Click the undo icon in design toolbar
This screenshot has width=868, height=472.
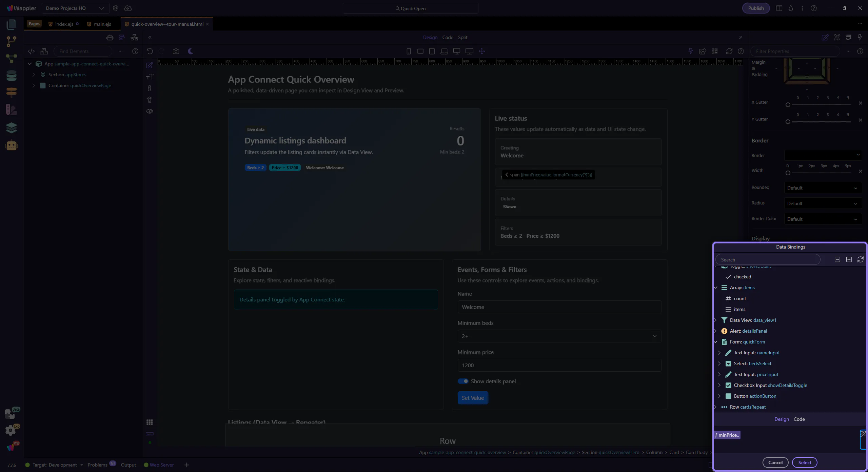point(150,51)
